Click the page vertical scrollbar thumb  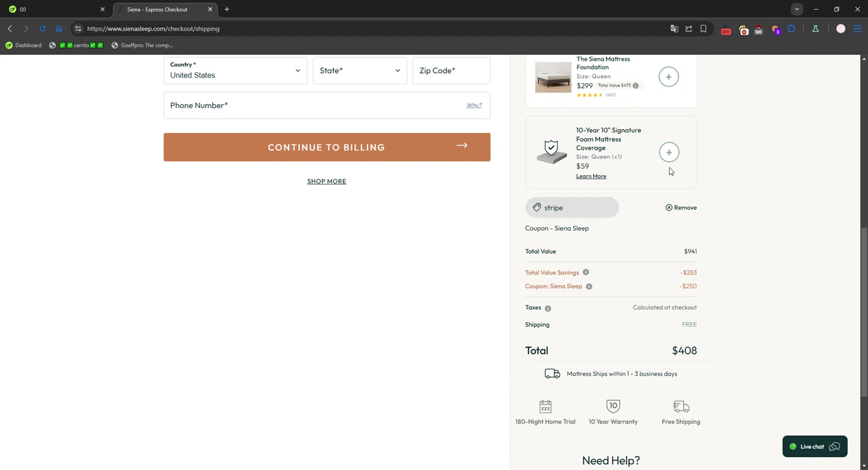(x=864, y=312)
